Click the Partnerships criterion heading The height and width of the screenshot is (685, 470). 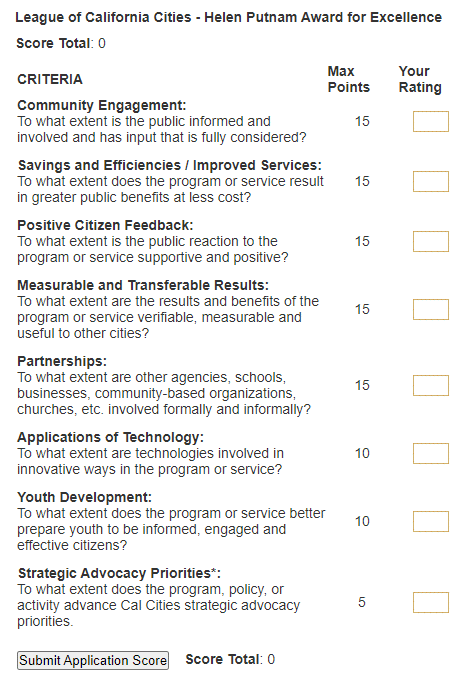click(x=62, y=361)
